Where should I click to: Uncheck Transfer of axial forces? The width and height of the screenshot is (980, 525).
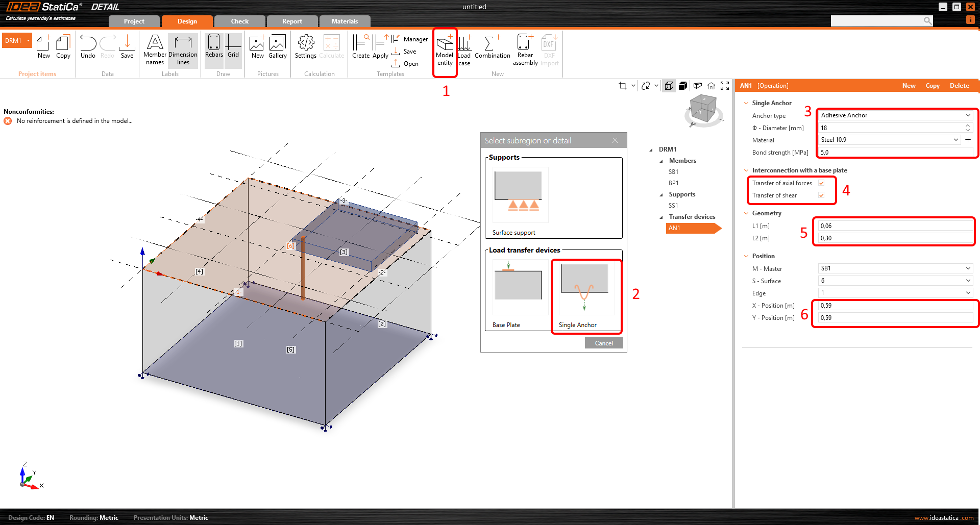click(x=821, y=183)
